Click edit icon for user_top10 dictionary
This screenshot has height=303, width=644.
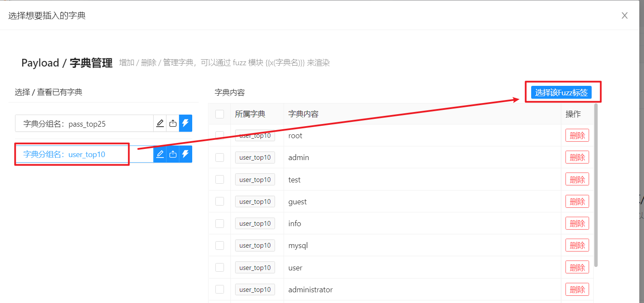pyautogui.click(x=160, y=154)
